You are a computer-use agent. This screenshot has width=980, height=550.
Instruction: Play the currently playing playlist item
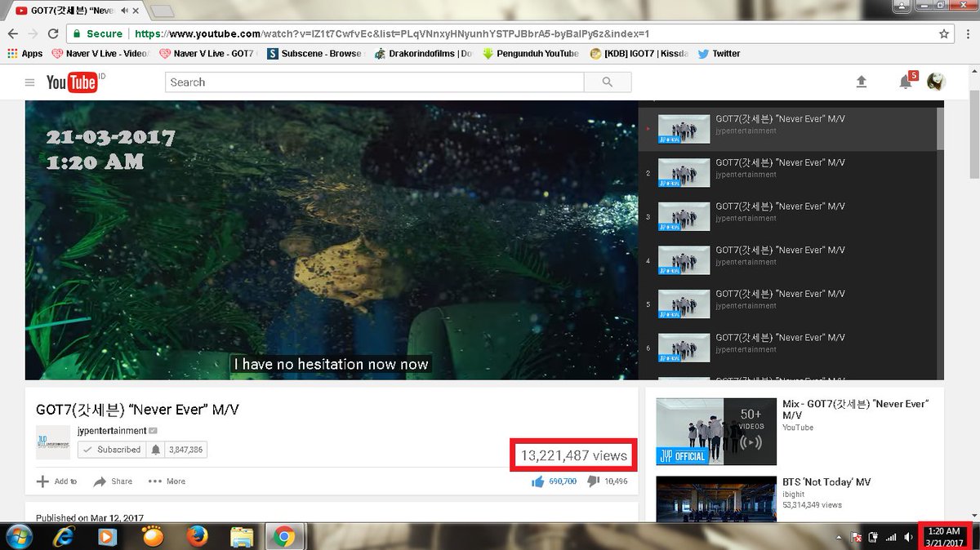tap(788, 129)
